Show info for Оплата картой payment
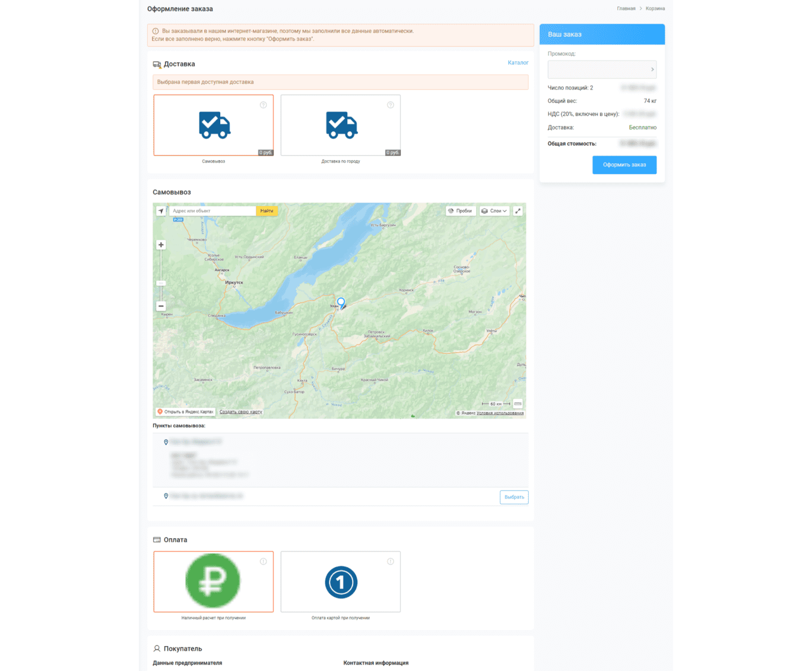The width and height of the screenshot is (812, 671). point(391,562)
